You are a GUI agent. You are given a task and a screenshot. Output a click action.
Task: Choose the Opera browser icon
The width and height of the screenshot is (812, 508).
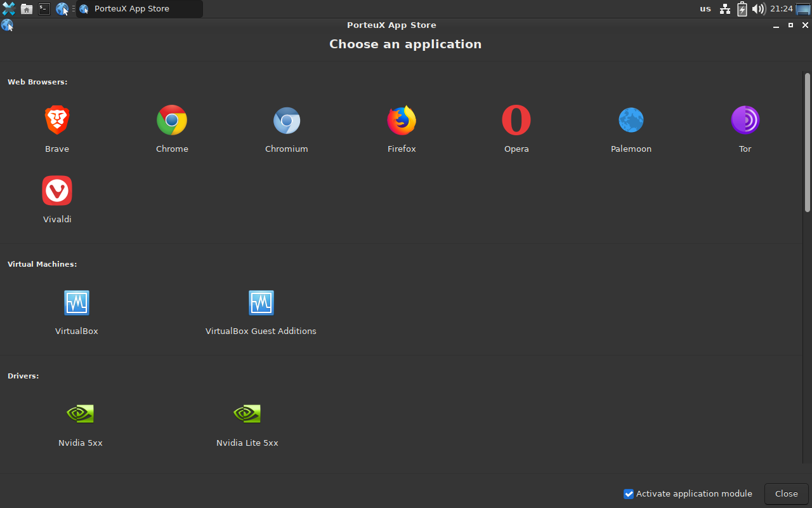(x=516, y=120)
